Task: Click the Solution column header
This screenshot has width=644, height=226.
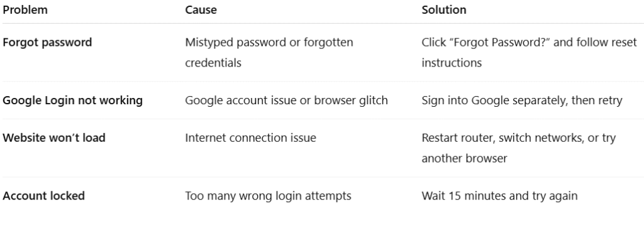Action: click(x=444, y=10)
